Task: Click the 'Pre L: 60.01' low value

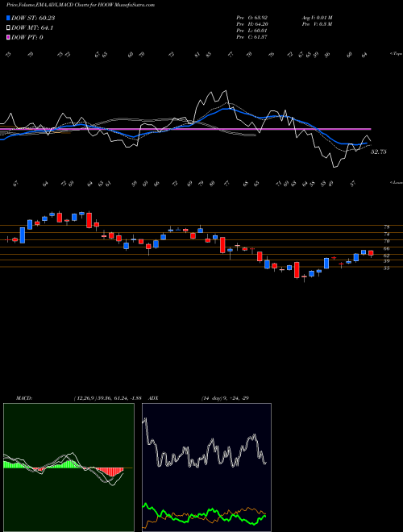Action: pos(252,31)
